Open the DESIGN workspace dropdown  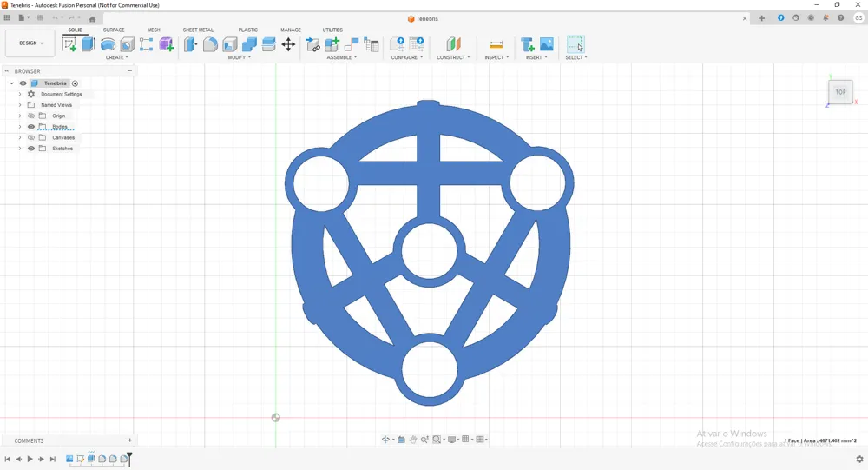[30, 43]
